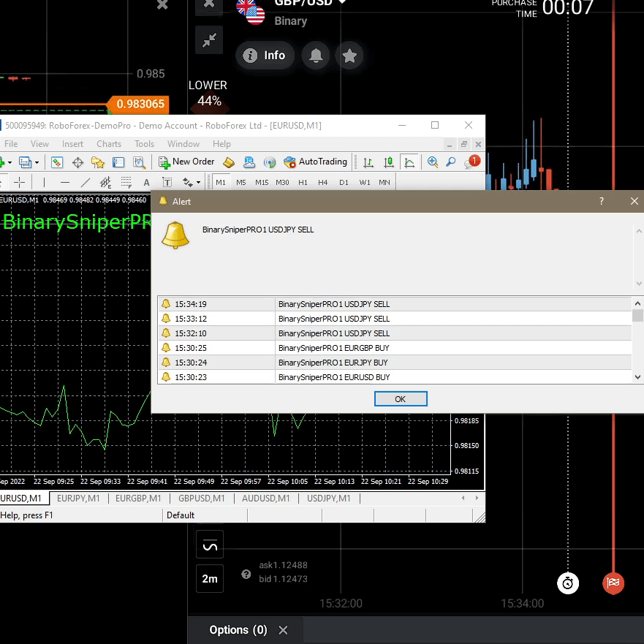Open the File menu
The width and height of the screenshot is (644, 644).
(x=11, y=144)
